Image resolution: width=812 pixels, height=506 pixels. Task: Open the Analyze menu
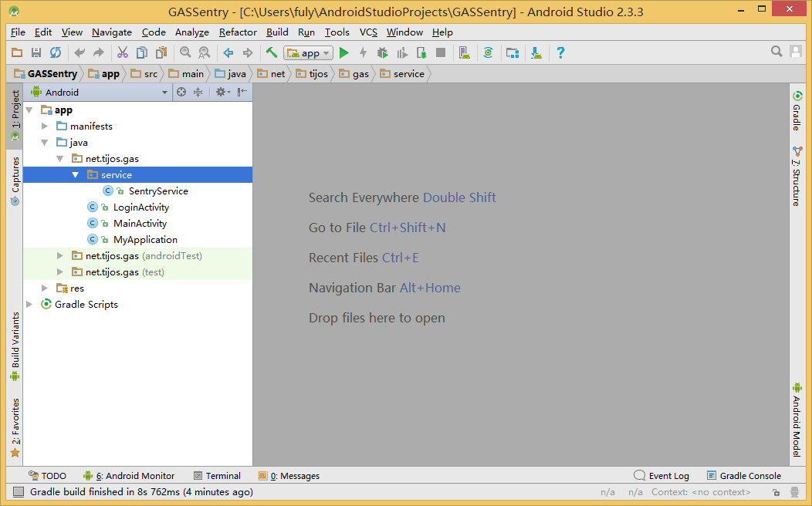point(191,32)
